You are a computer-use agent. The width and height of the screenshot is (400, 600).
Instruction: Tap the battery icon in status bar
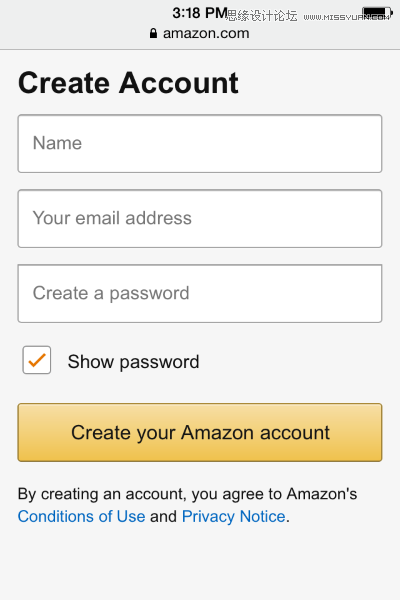[x=377, y=13]
